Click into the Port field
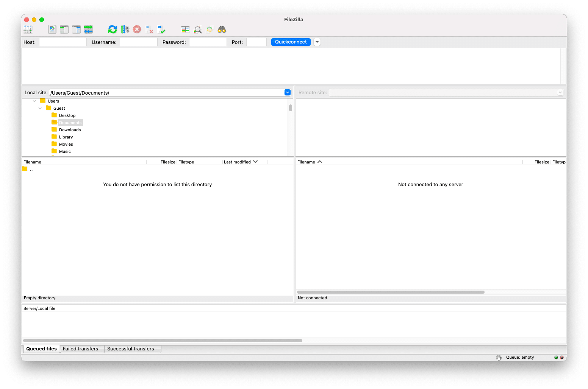 click(x=256, y=42)
